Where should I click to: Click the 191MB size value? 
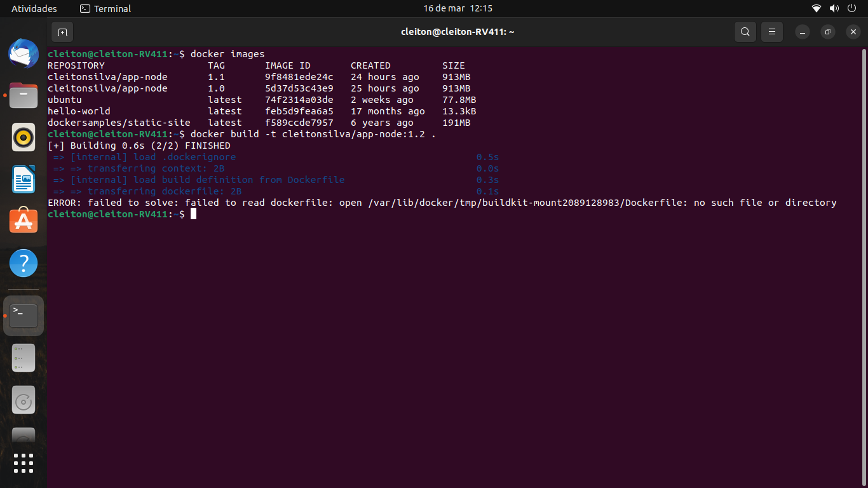pyautogui.click(x=456, y=123)
